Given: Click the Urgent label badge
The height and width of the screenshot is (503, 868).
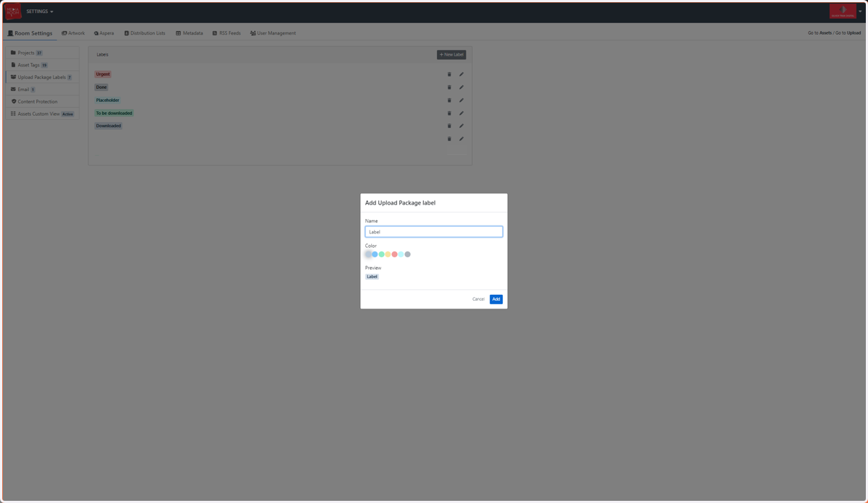Looking at the screenshot, I should pos(103,74).
